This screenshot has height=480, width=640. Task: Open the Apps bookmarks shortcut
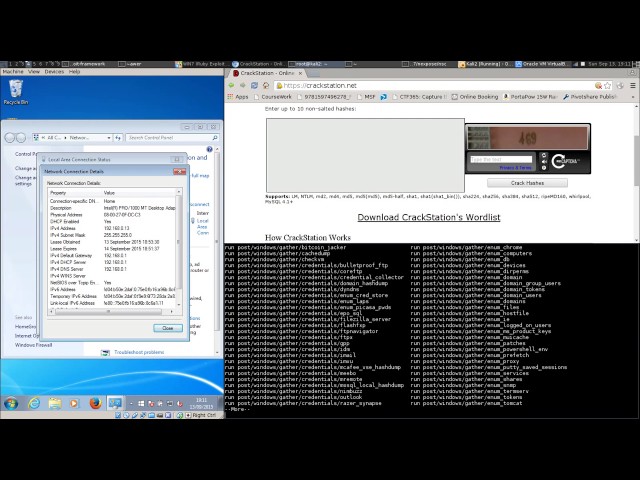238,97
